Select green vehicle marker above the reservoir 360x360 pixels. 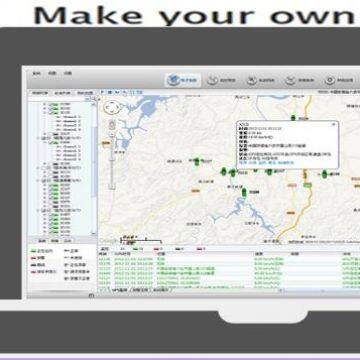pyautogui.click(x=244, y=193)
